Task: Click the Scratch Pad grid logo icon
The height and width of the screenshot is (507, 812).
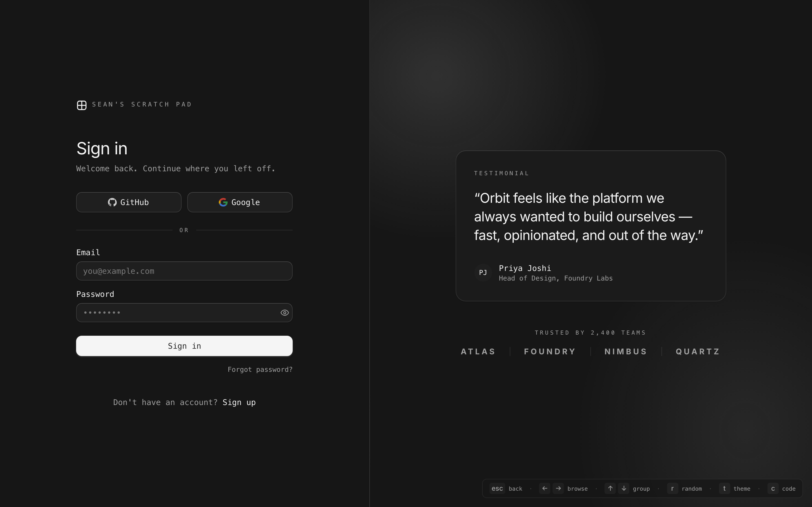Action: click(81, 105)
